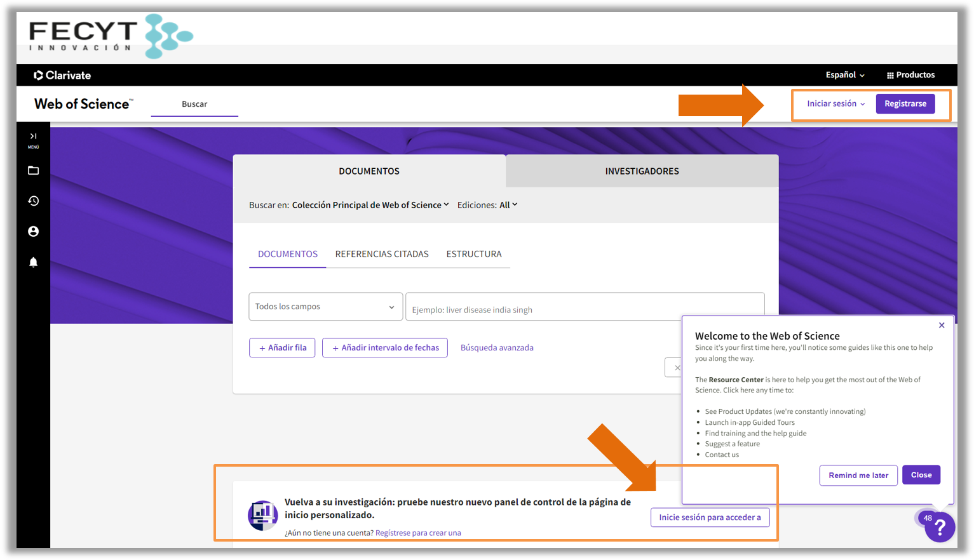The image size is (974, 560).
Task: Click the FECYT Innovación logo
Action: (x=111, y=36)
